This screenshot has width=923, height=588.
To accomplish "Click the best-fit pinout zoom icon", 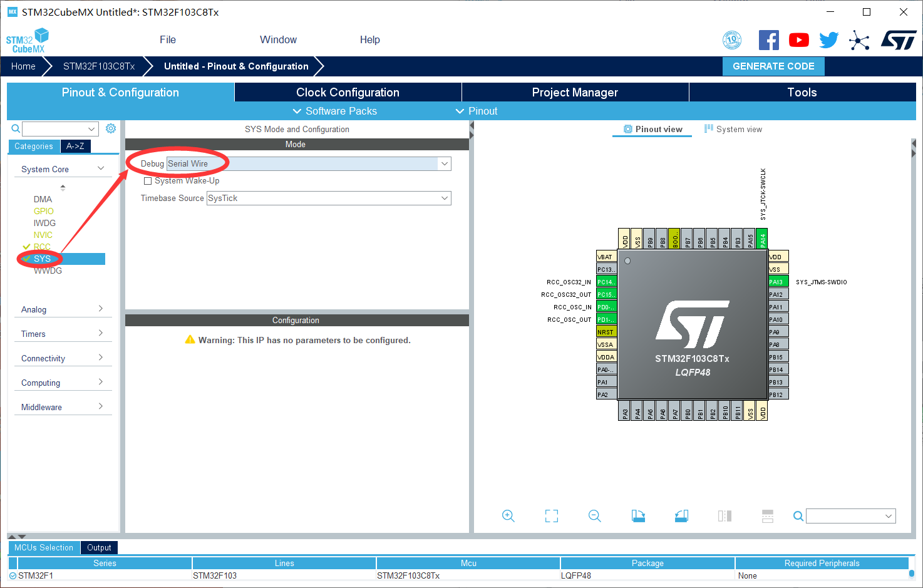I will [551, 515].
